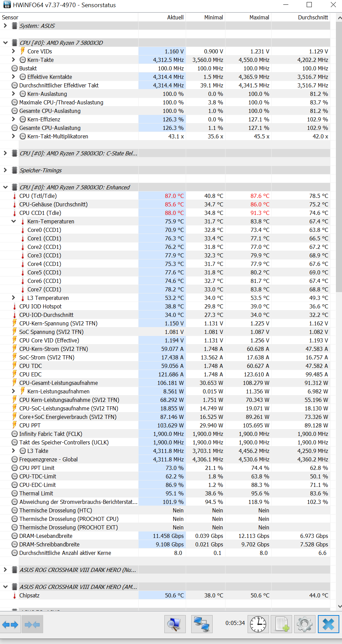342x644 pixels.
Task: Click the Infinity Fabric Takt clock icon
Action: tap(15, 434)
